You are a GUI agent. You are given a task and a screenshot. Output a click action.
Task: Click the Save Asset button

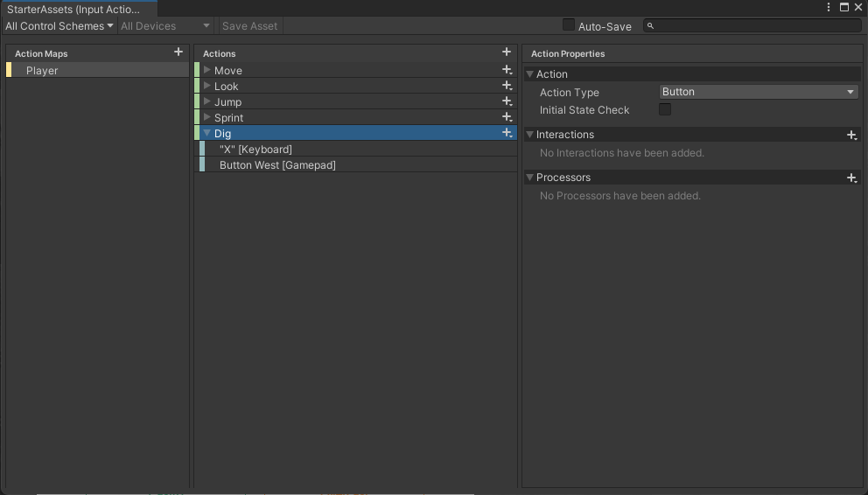[249, 26]
